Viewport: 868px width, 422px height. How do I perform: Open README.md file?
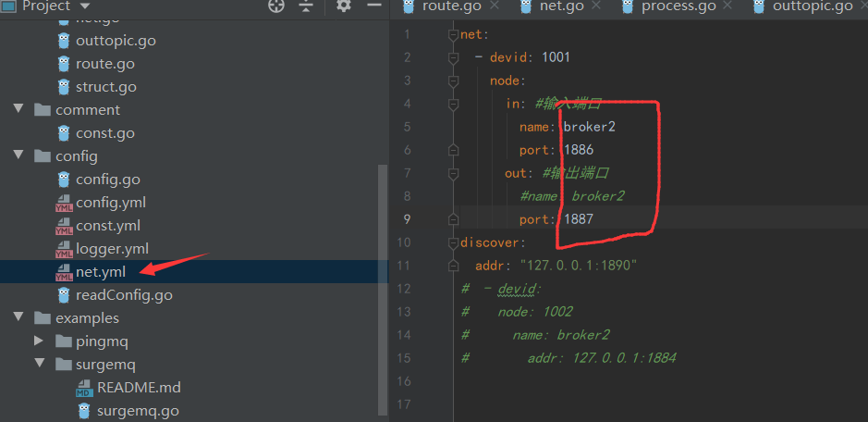coord(139,387)
